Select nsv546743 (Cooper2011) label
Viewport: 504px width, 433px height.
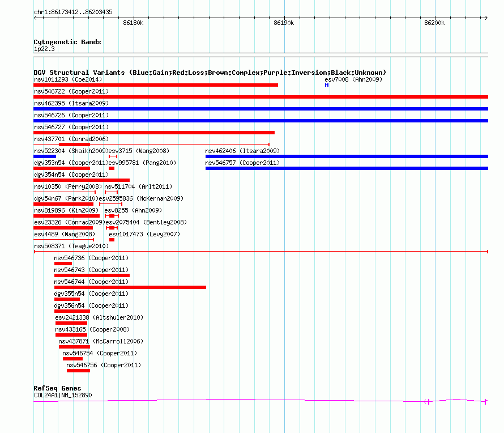tap(91, 270)
